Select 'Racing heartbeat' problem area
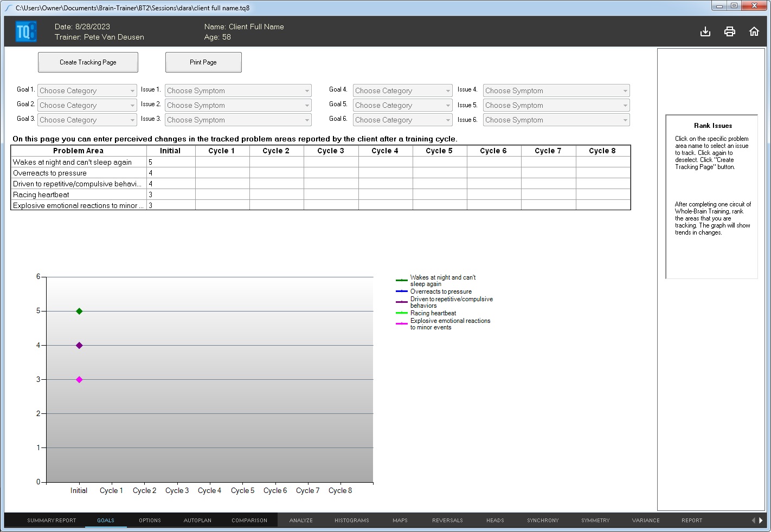Viewport: 771px width, 532px height. tap(79, 194)
